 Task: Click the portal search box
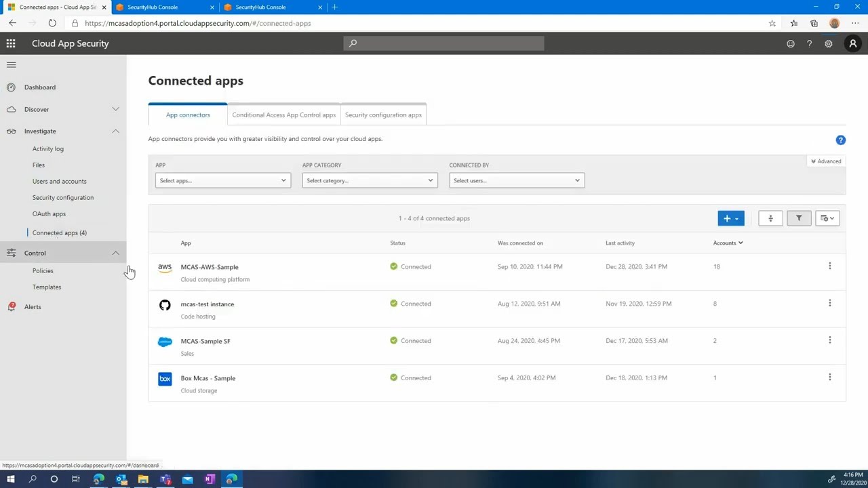tap(443, 43)
